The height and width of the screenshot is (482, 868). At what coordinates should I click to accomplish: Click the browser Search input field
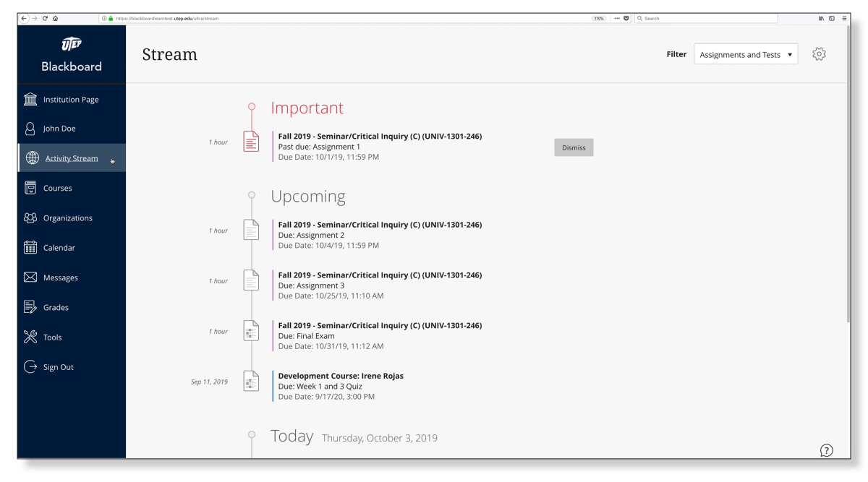click(705, 18)
